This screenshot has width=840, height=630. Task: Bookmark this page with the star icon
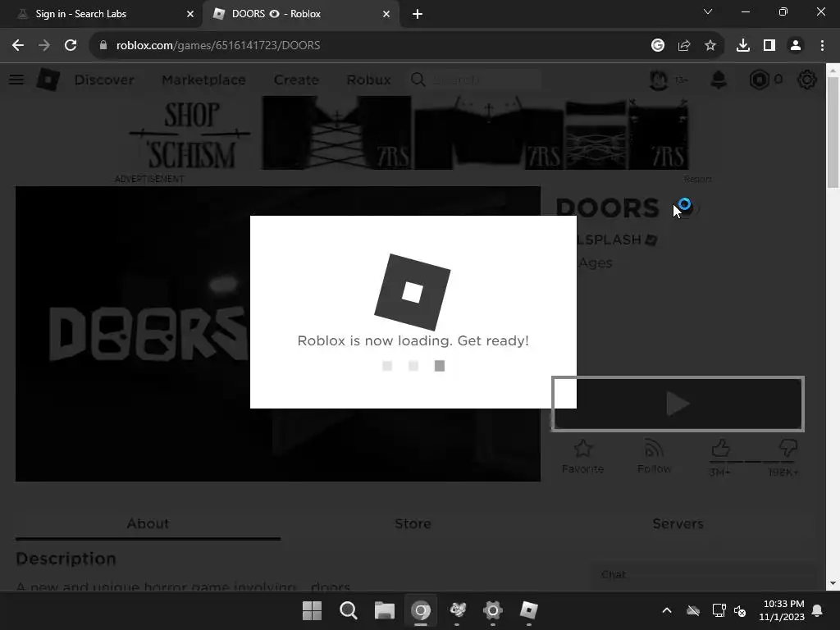pos(710,46)
